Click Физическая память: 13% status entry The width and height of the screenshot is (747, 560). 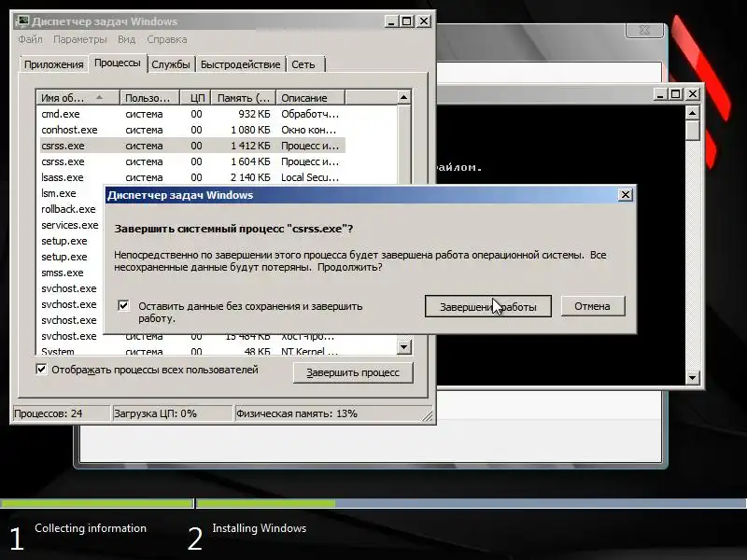tap(329, 413)
